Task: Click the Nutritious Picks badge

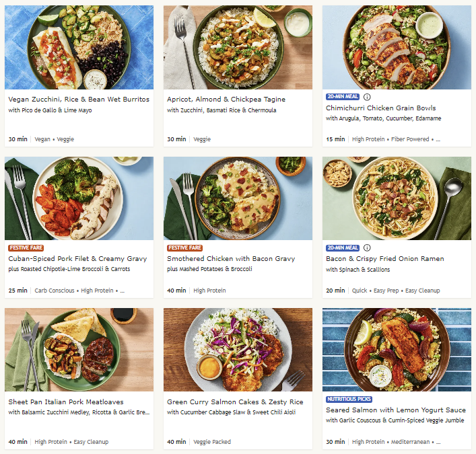Action: pyautogui.click(x=350, y=399)
